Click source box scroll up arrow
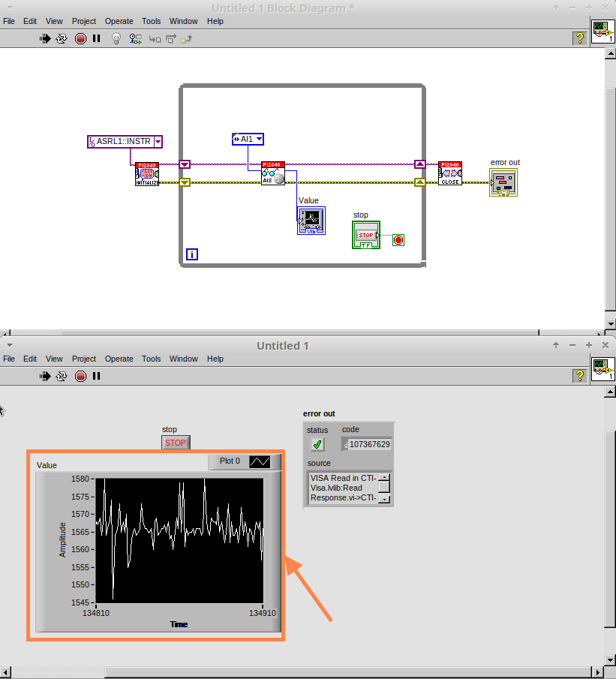616x679 pixels. coord(384,477)
